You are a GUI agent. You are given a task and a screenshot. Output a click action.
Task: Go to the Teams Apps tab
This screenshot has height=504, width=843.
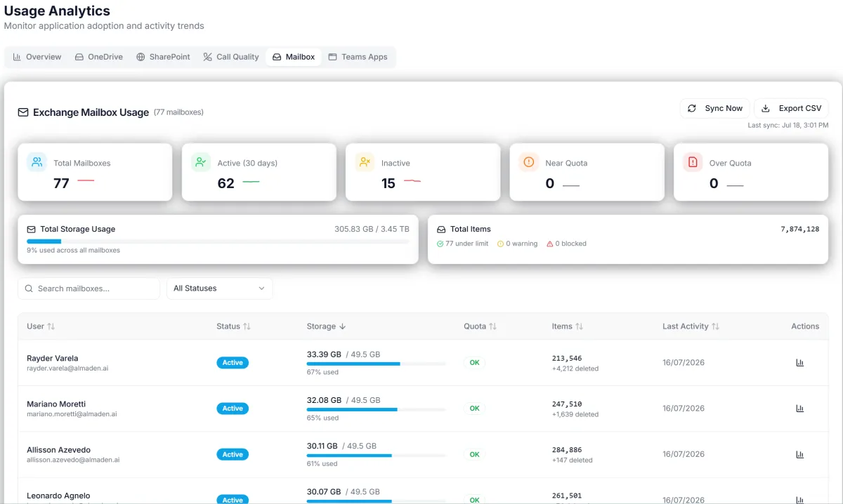[x=358, y=57]
